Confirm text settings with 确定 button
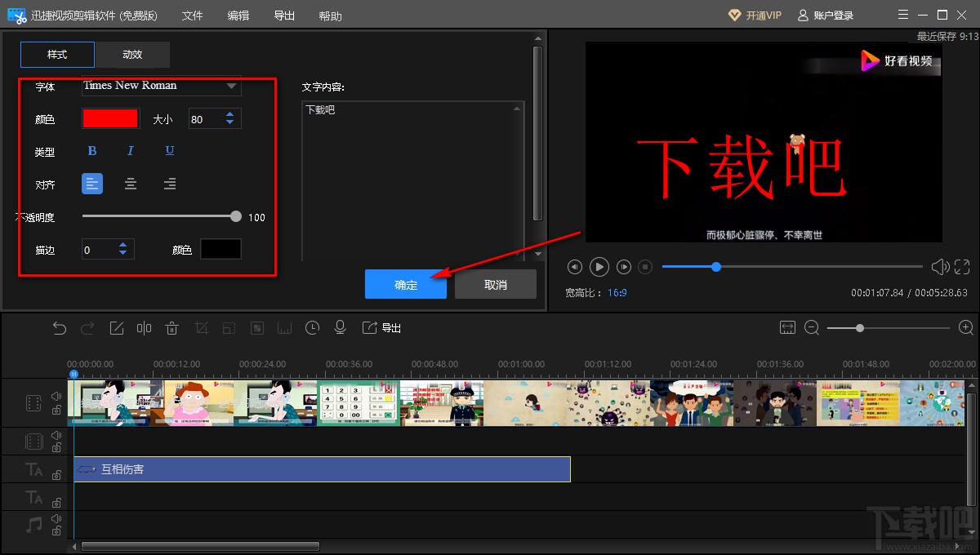Viewport: 980px width, 555px height. tap(406, 284)
